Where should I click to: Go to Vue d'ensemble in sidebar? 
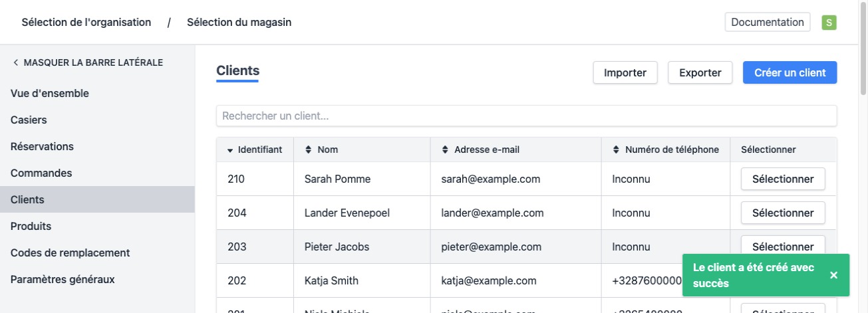tap(50, 94)
